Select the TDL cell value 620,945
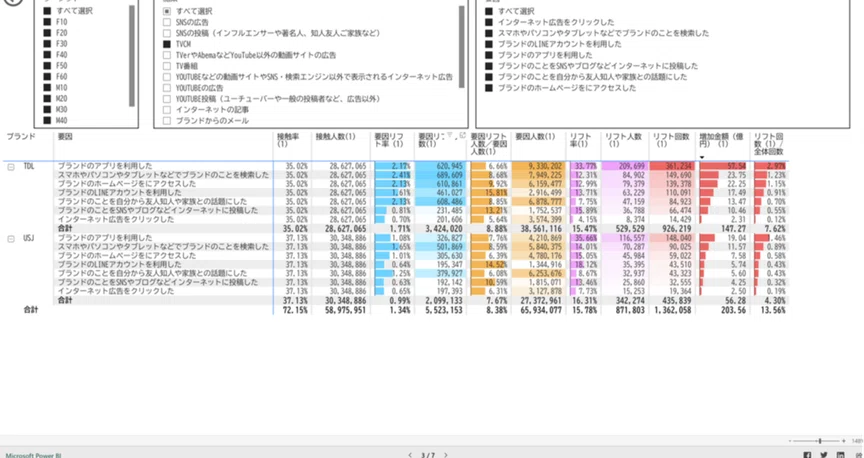864x458 pixels. [x=448, y=166]
